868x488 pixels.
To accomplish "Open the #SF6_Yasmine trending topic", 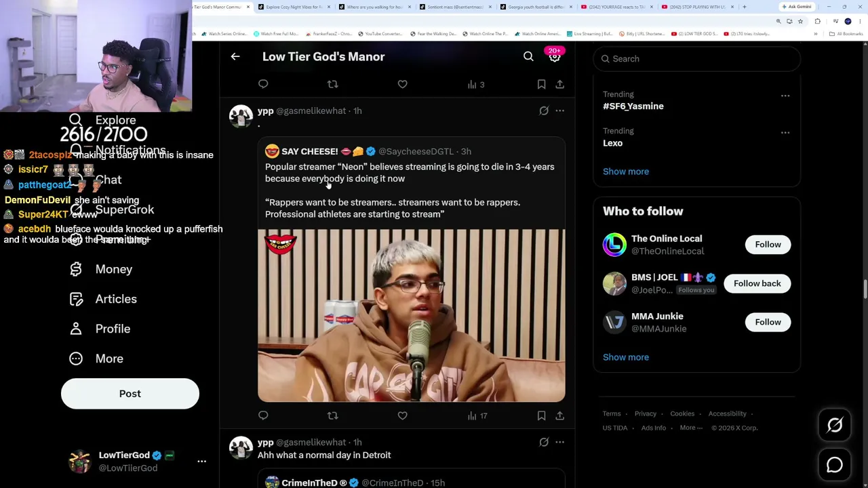I will 633,106.
